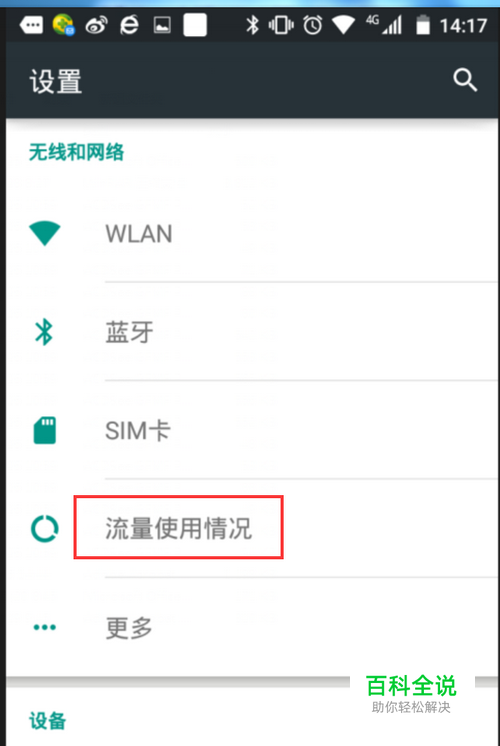The width and height of the screenshot is (500, 746).
Task: Tap the data usage circle icon
Action: click(45, 529)
